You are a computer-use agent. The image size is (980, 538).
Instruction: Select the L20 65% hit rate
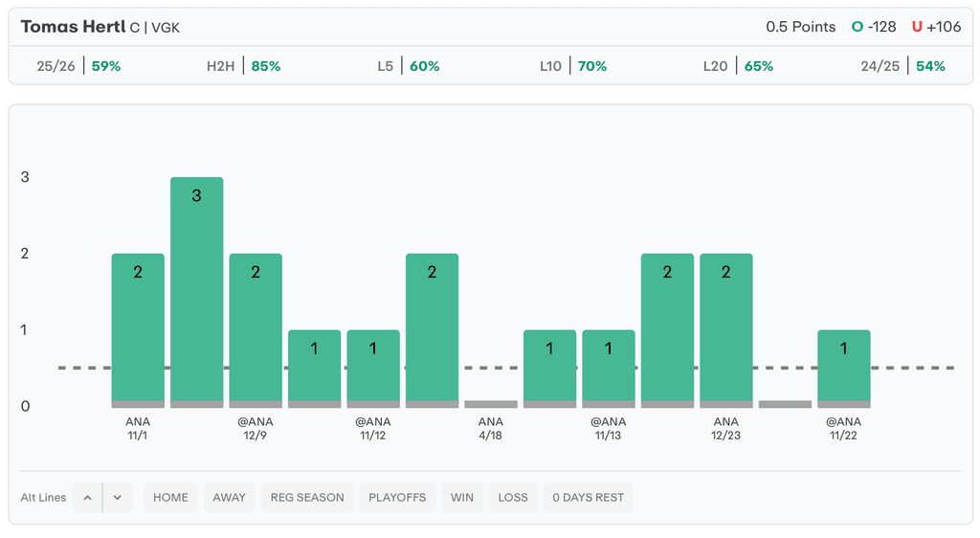[x=737, y=66]
